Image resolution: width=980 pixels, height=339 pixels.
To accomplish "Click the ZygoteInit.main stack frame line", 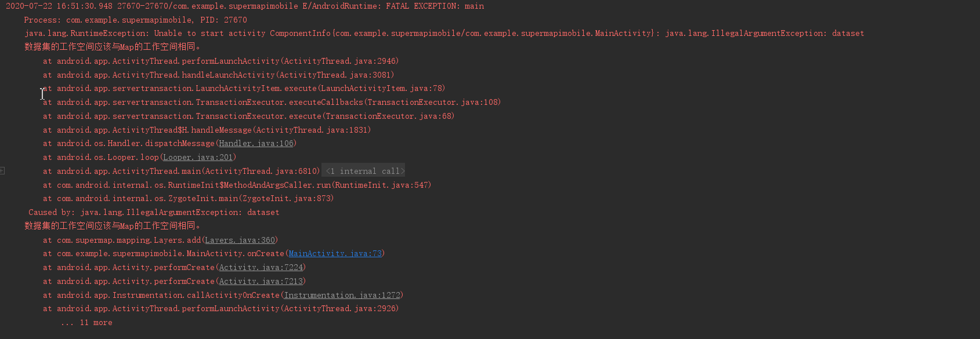I will point(188,199).
